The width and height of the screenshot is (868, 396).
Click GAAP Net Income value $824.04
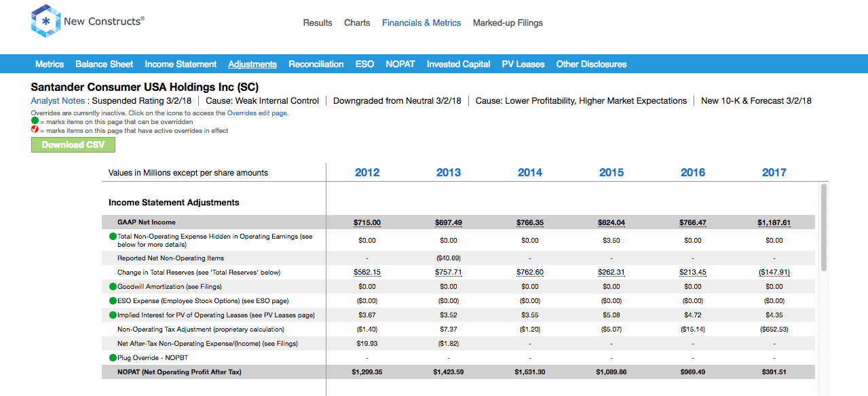[611, 222]
